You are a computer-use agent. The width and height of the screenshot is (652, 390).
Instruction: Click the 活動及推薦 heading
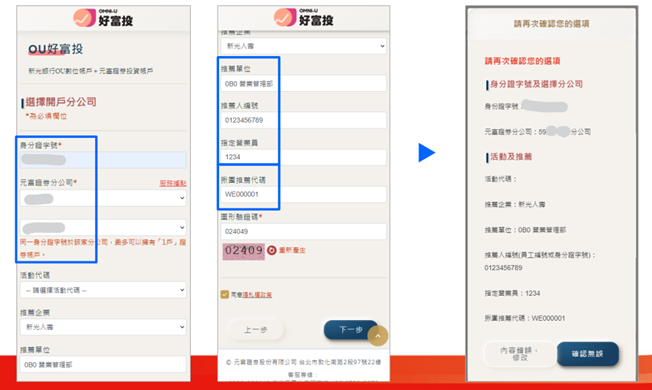point(511,157)
